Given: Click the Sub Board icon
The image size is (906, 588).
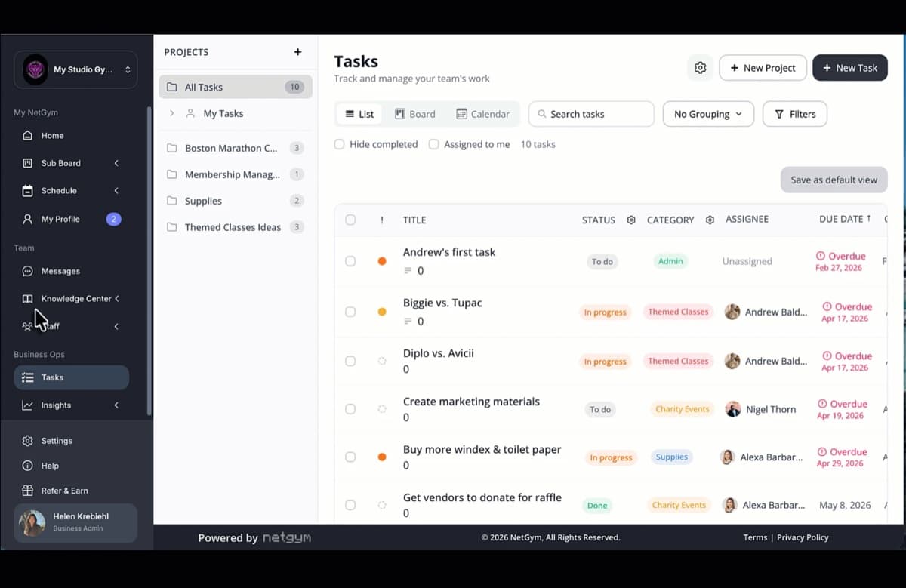Looking at the screenshot, I should (x=28, y=163).
